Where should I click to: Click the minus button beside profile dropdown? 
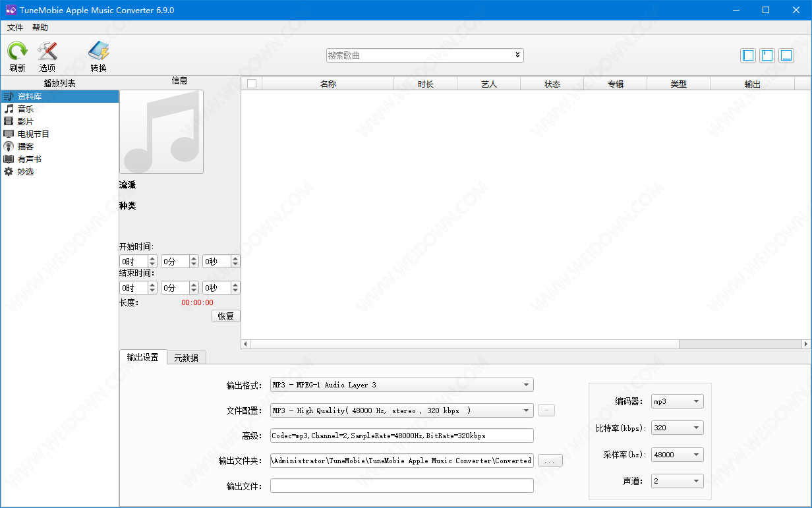tap(546, 410)
